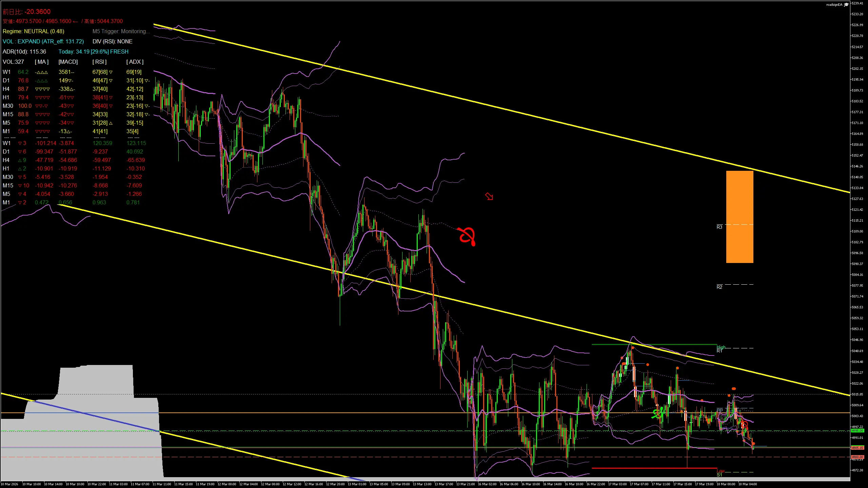Click the 18 Mar 00:00 time axis label
Screen dimensions: 868x488
[x=726, y=484]
